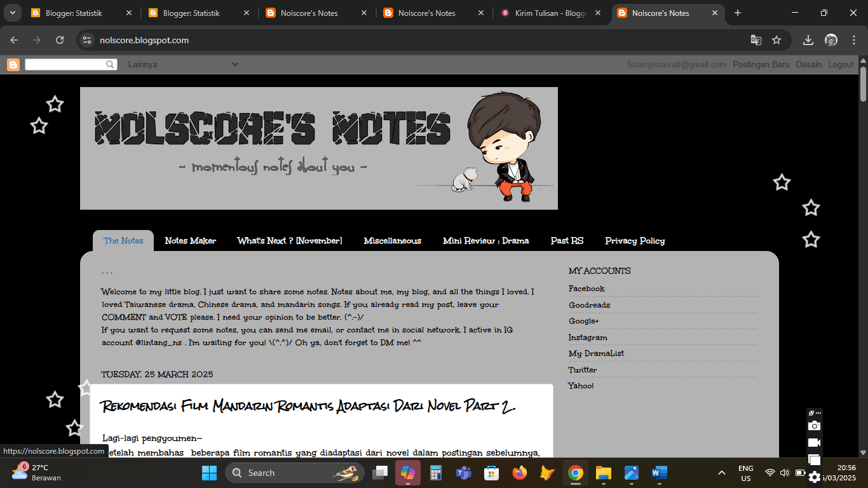
Task: Open Chrome downloads icon
Action: 808,40
